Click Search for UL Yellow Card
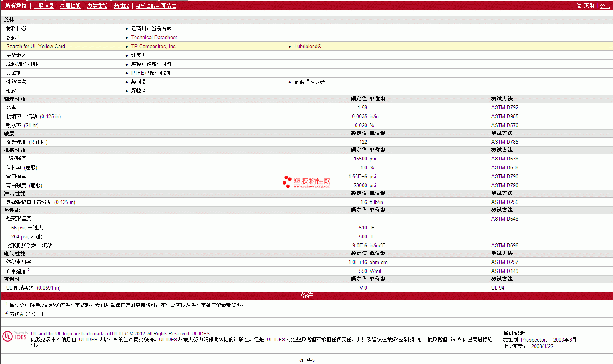The width and height of the screenshot is (613, 364). [36, 47]
